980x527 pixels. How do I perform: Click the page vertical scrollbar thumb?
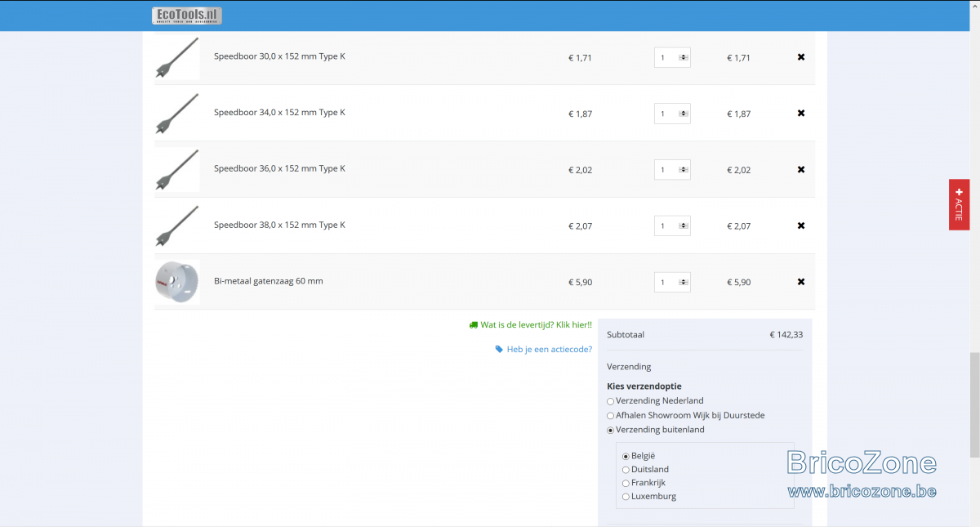[974, 404]
